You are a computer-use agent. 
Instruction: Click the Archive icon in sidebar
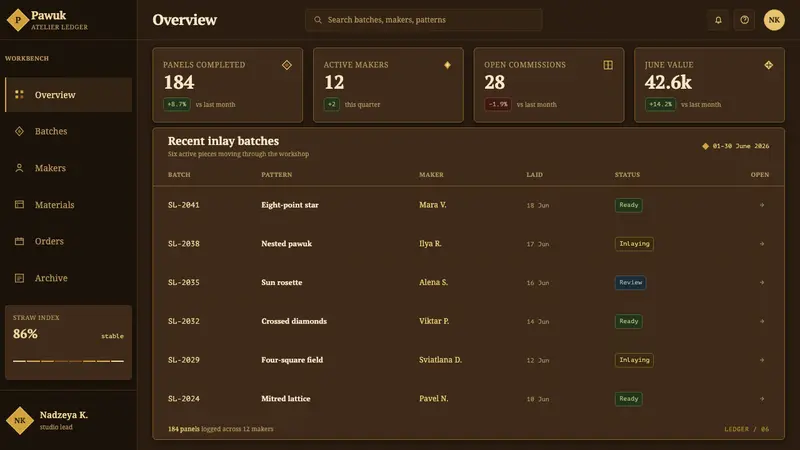pos(19,278)
